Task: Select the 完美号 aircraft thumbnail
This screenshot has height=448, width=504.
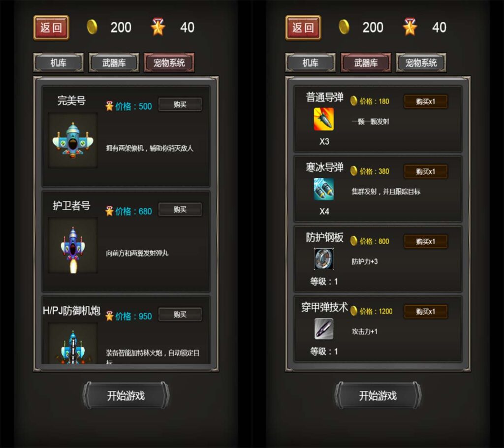Action: pyautogui.click(x=73, y=140)
